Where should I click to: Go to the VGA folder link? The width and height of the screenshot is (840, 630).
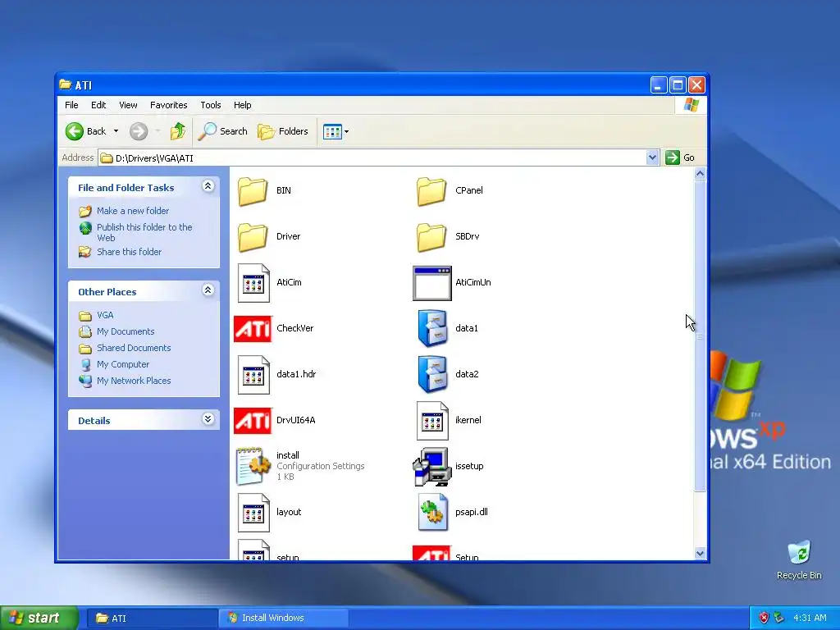pyautogui.click(x=105, y=315)
